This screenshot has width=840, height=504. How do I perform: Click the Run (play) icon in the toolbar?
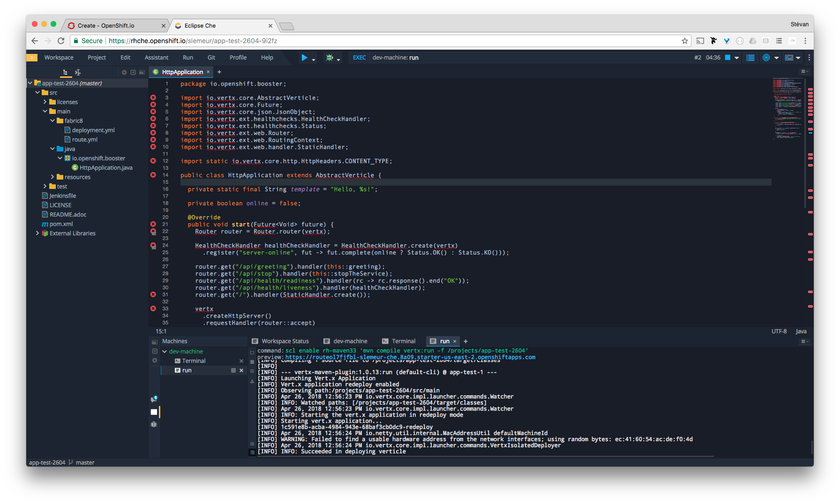point(304,57)
